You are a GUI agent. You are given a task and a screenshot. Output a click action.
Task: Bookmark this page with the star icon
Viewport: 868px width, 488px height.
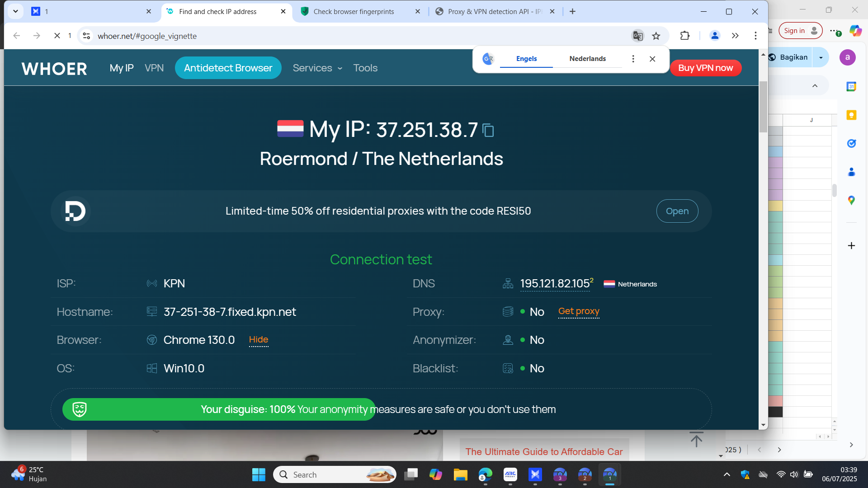click(656, 36)
